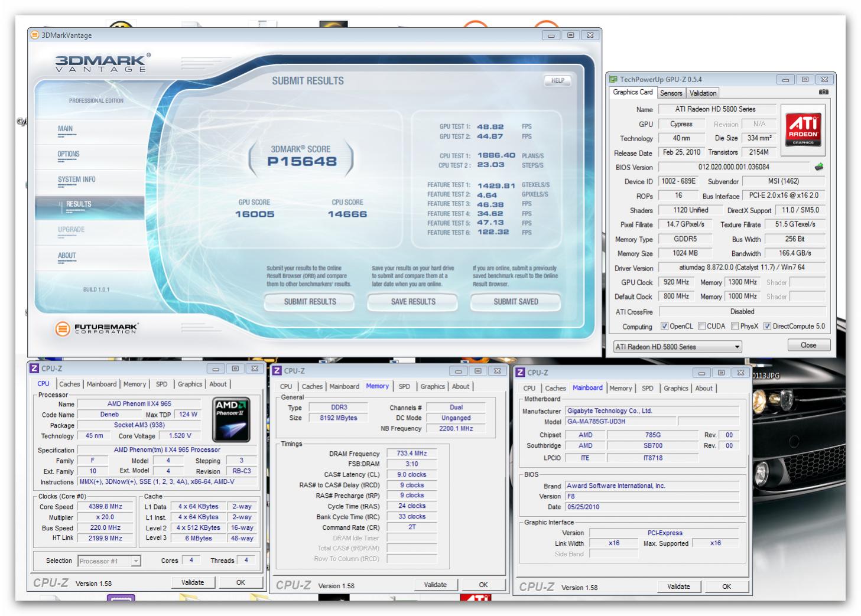Click OK in the CPU-Z Memory window
This screenshot has height=616, width=861.
pyautogui.click(x=483, y=585)
